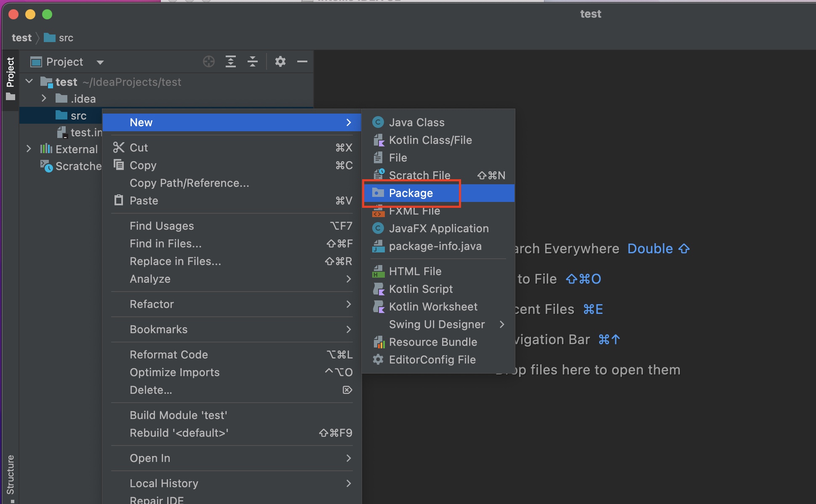Click the Collapse All icon in Project toolbar
Image resolution: width=816 pixels, height=504 pixels.
253,62
